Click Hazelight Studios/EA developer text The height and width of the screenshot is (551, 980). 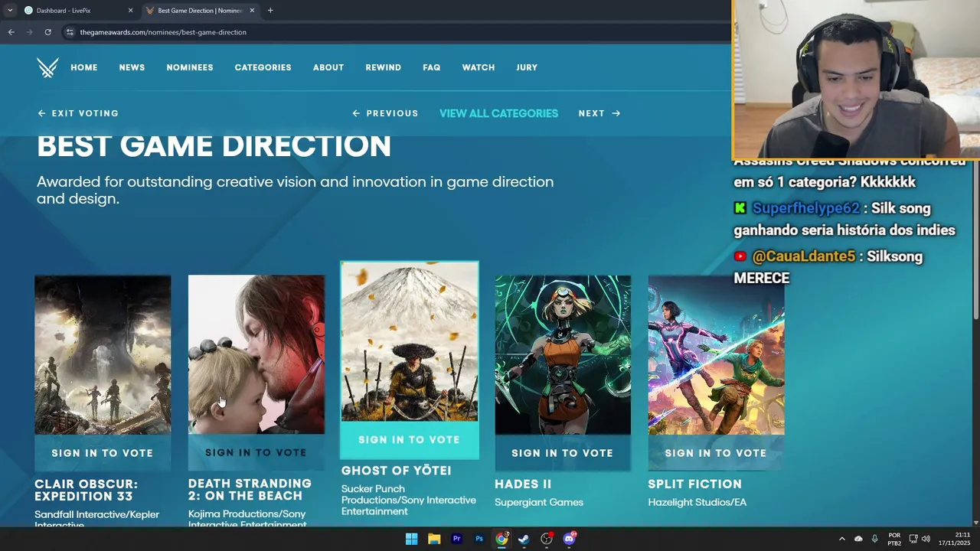(x=697, y=503)
